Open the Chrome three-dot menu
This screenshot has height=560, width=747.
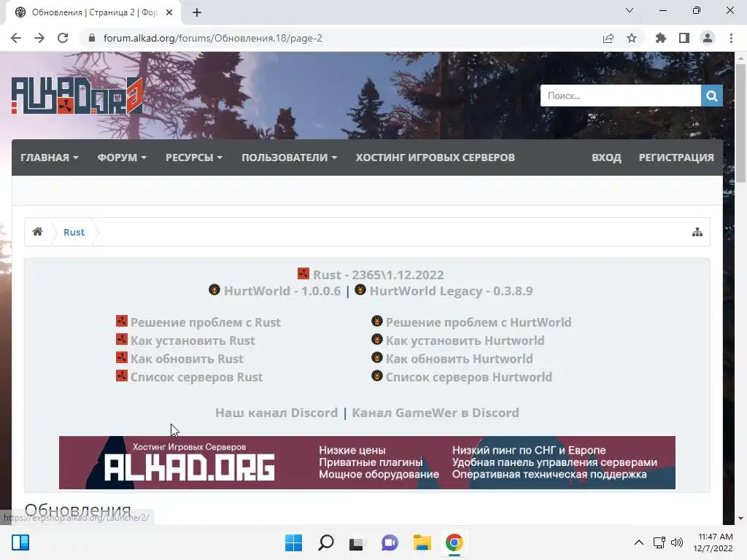[731, 38]
